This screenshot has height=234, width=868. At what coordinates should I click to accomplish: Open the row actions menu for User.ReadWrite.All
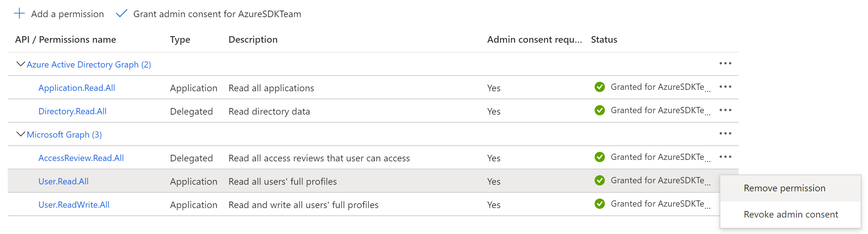pyautogui.click(x=725, y=204)
